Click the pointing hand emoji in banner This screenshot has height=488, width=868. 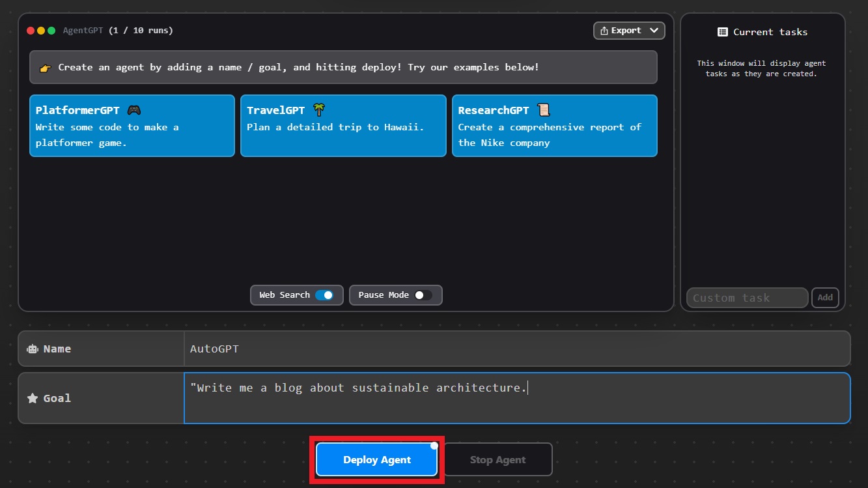(45, 68)
